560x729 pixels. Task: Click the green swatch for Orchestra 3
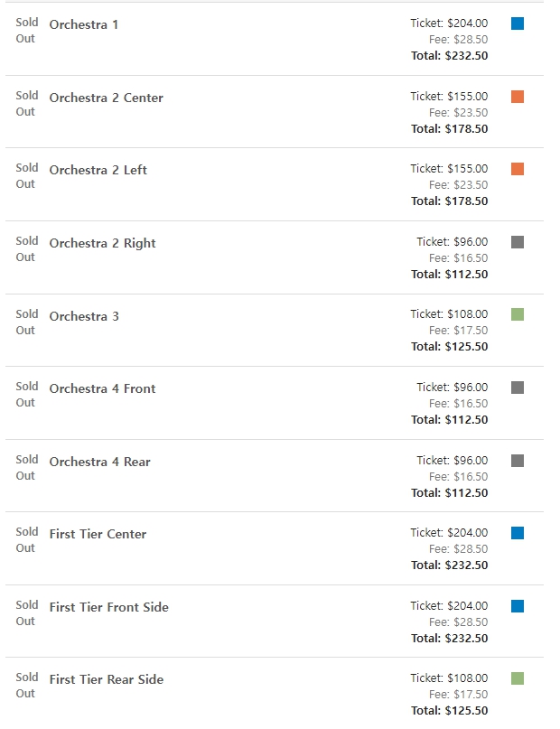(x=518, y=314)
